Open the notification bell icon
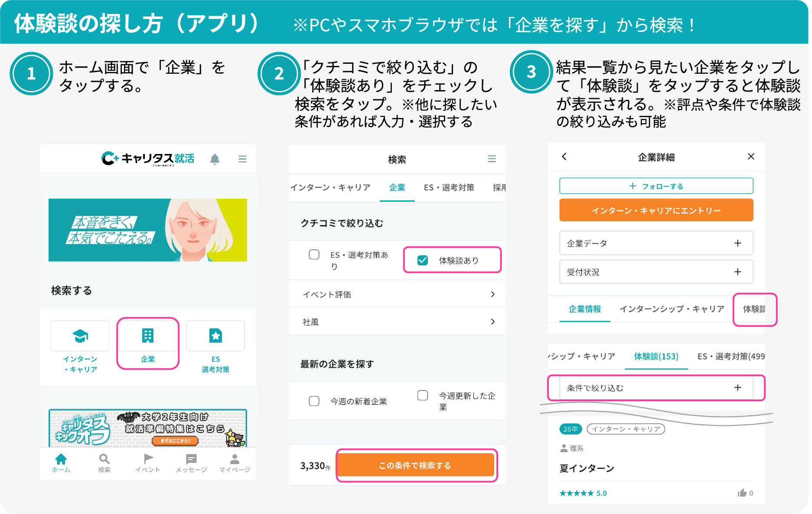The width and height of the screenshot is (812, 514). [216, 159]
